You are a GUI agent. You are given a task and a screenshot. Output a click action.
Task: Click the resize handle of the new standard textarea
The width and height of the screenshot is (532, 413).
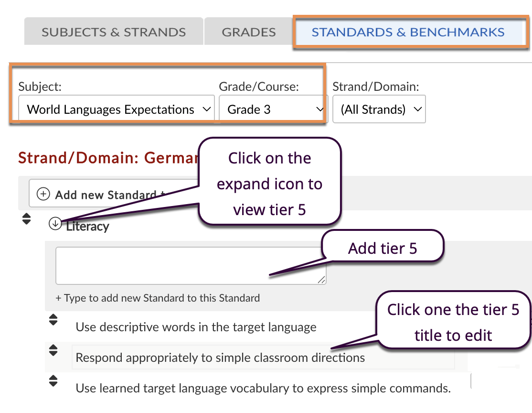pos(322,281)
